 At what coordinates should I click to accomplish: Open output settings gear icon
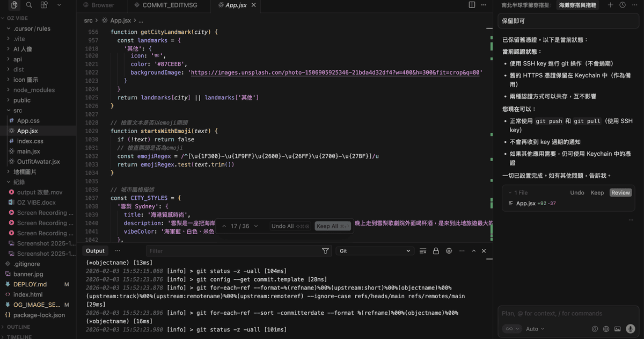click(x=449, y=251)
